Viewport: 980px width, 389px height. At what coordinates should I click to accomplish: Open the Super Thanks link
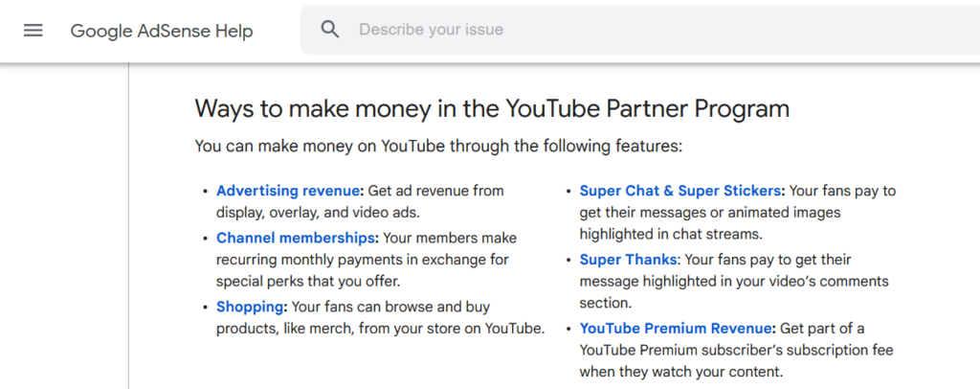(629, 260)
